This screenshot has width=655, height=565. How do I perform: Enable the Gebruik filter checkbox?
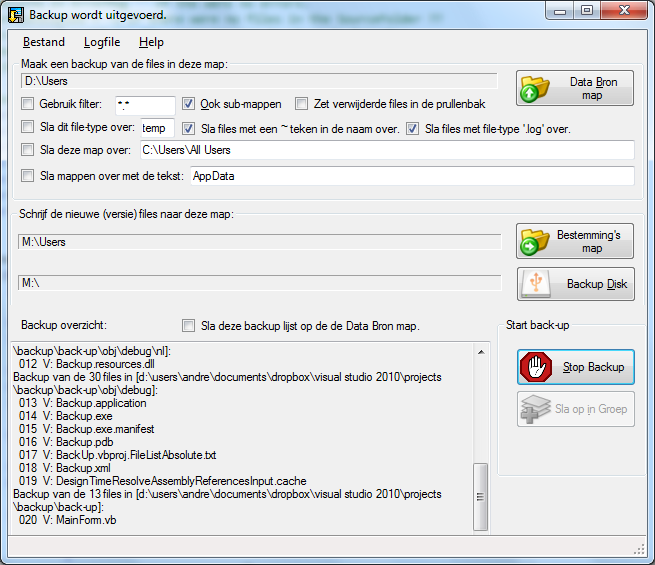[x=28, y=104]
